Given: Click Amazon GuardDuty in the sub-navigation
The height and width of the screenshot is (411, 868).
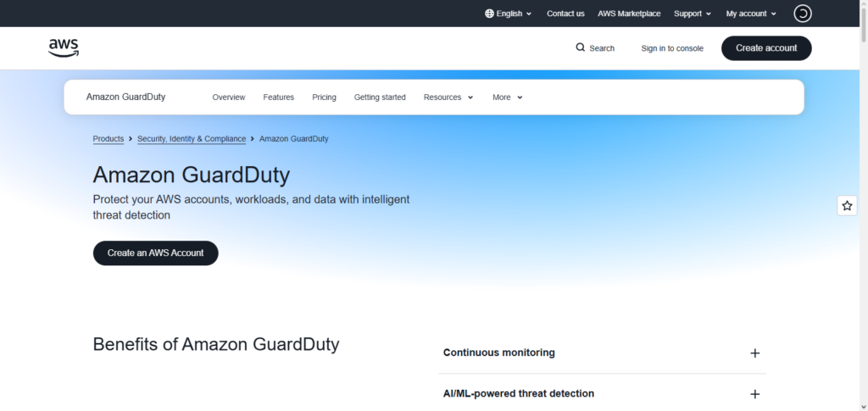Looking at the screenshot, I should click(x=125, y=97).
